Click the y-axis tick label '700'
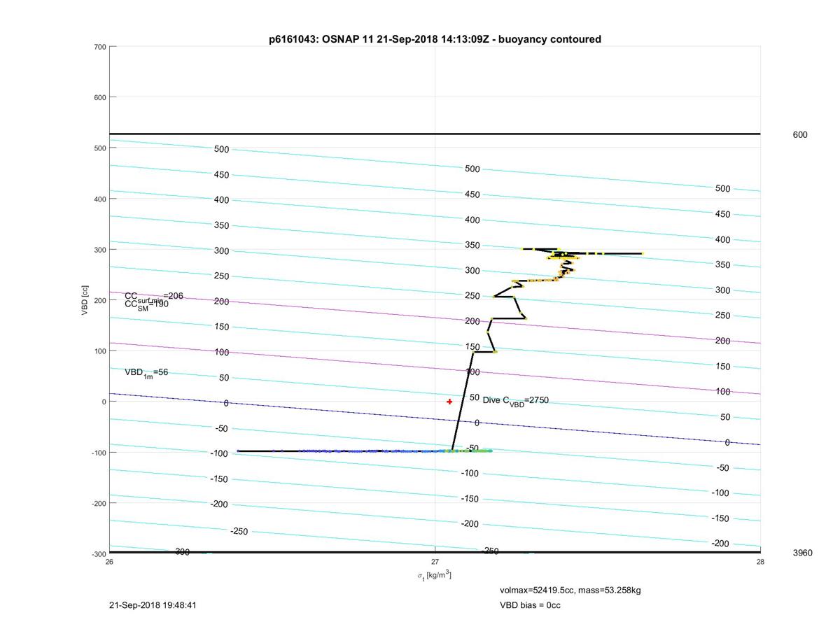This screenshot has width=840, height=622. [99, 47]
